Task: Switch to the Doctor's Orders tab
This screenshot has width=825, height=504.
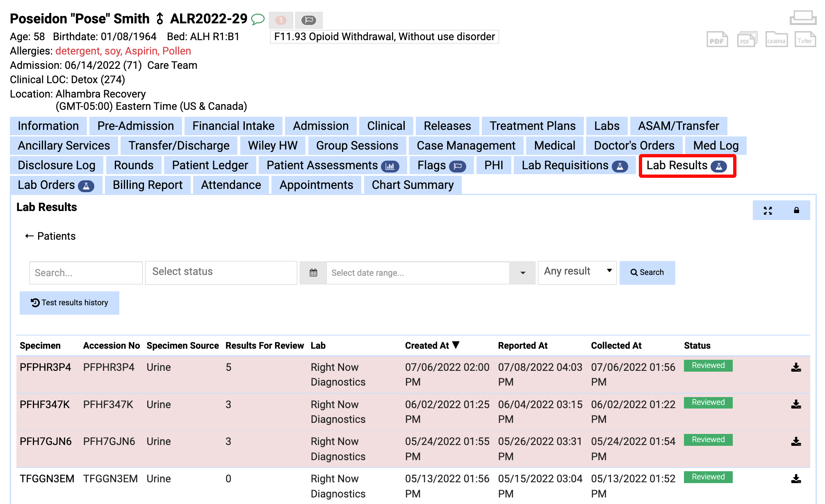Action: pos(634,145)
